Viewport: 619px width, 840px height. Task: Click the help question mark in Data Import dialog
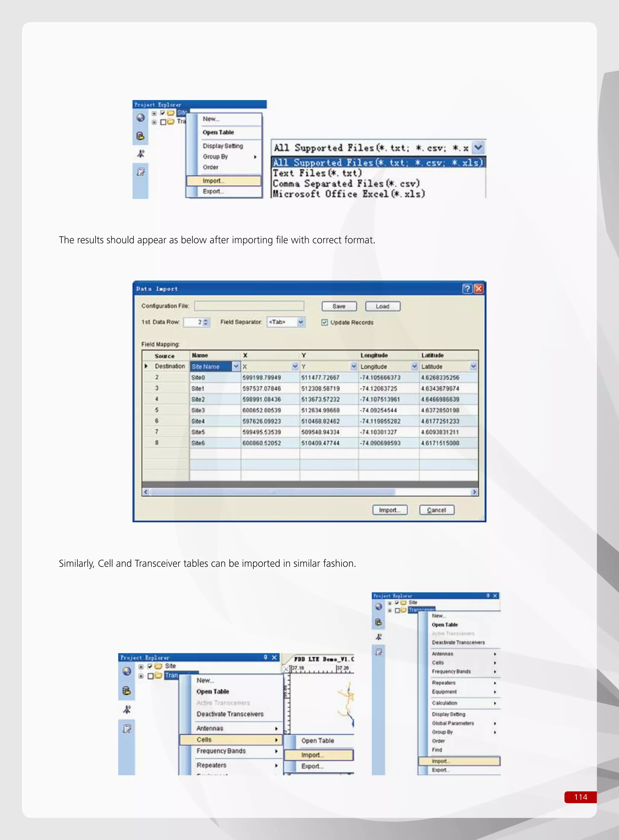click(x=467, y=288)
